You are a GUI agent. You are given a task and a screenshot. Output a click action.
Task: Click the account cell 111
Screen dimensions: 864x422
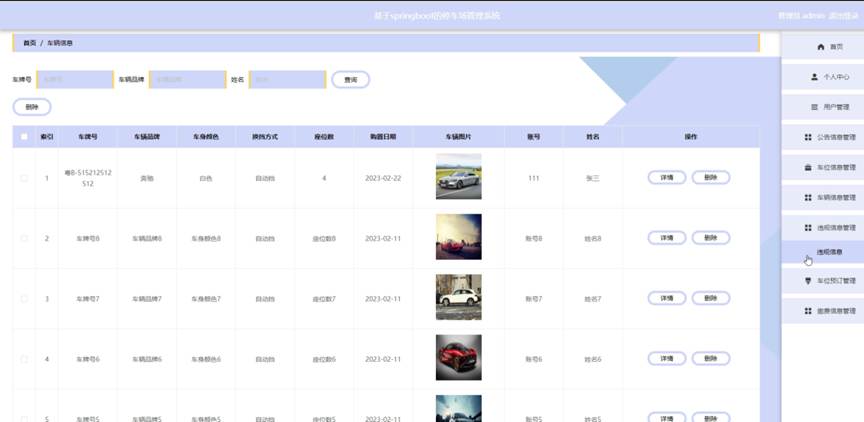[x=533, y=178]
